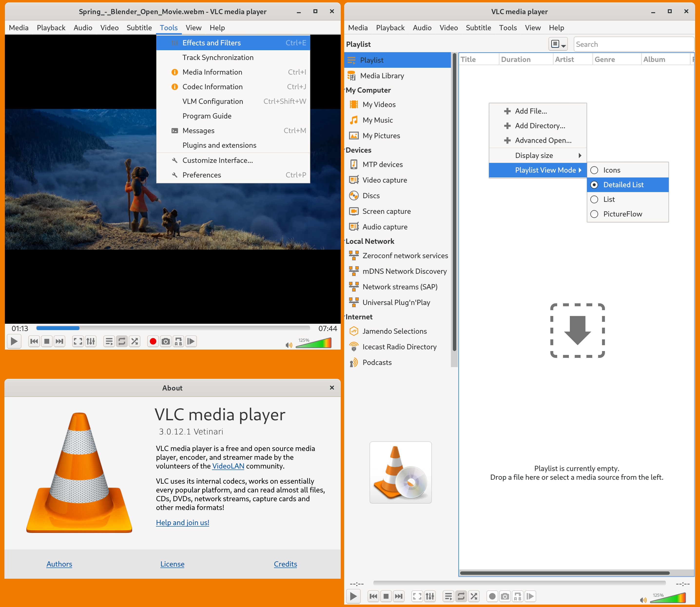Select Icons radio button in Playlist View Mode
Image resolution: width=700 pixels, height=607 pixels.
click(x=595, y=170)
